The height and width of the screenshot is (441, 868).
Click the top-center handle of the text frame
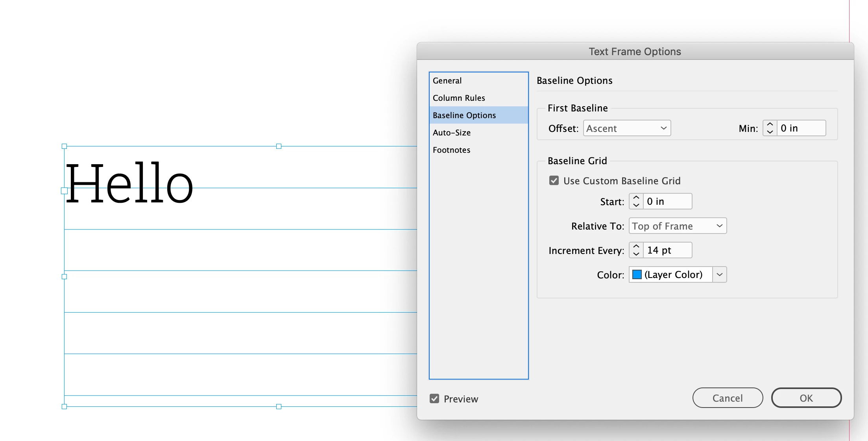coord(279,146)
